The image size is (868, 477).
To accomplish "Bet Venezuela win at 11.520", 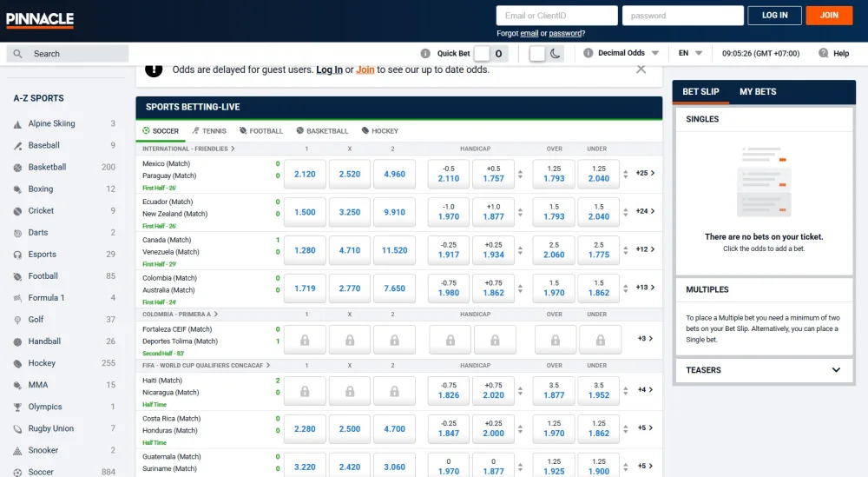I will click(394, 250).
